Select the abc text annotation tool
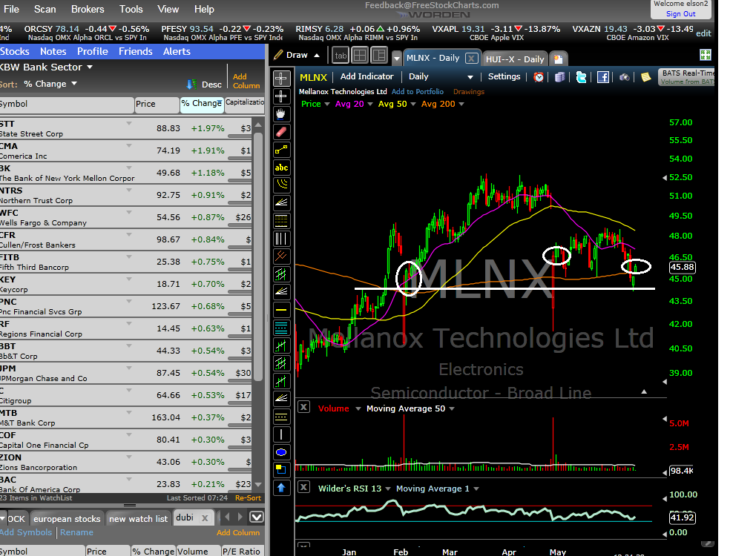 [281, 168]
